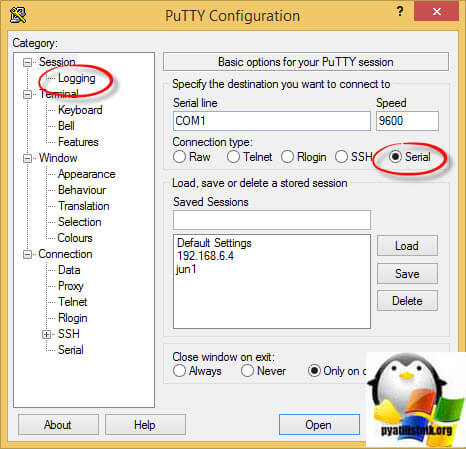Image resolution: width=466 pixels, height=449 pixels.
Task: Select Never for close window on exit
Action: tap(247, 370)
